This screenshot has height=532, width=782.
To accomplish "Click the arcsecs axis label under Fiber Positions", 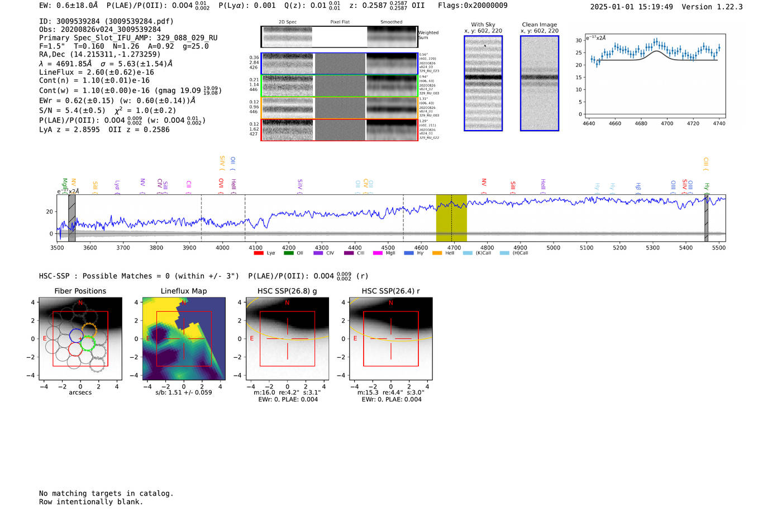I will pyautogui.click(x=80, y=392).
